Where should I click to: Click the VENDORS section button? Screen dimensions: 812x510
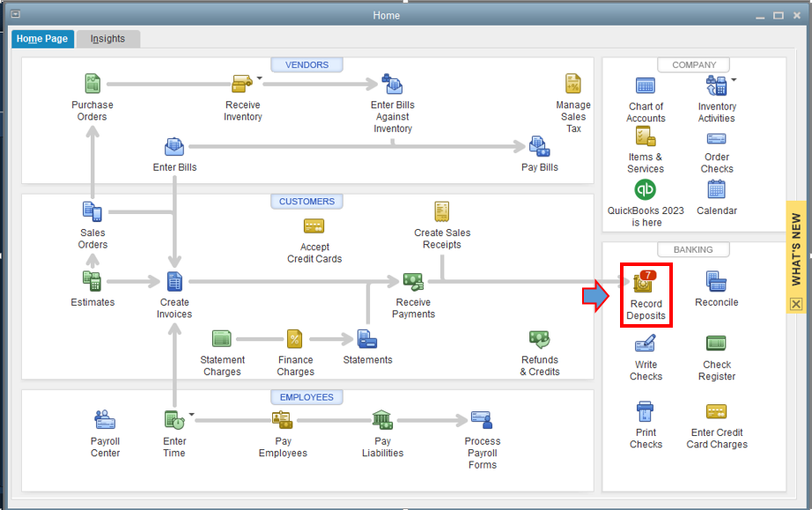click(306, 64)
